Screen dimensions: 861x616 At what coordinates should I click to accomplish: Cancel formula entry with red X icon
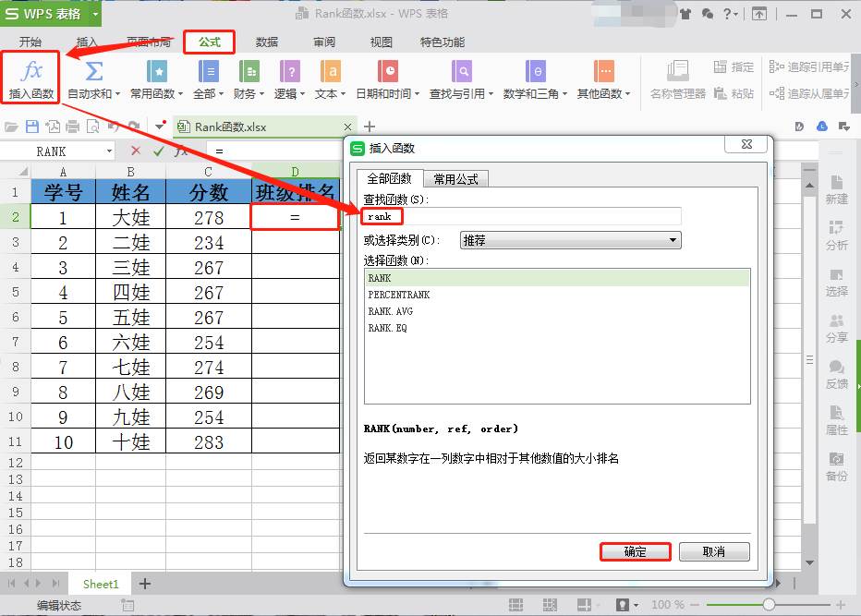tap(136, 151)
